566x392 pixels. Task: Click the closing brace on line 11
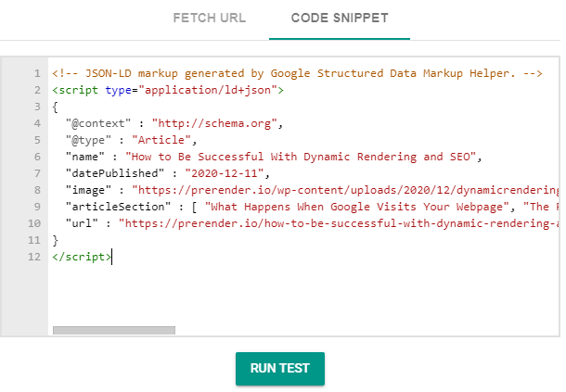click(x=56, y=240)
